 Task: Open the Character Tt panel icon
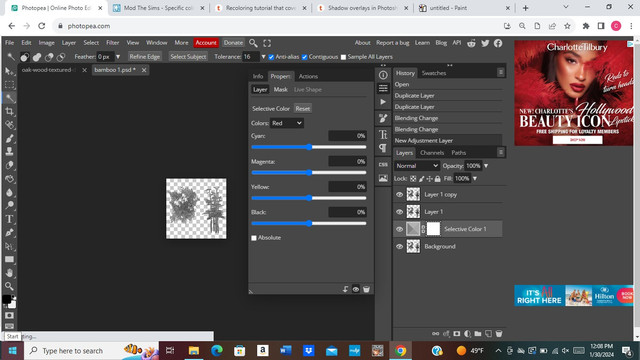tap(383, 134)
